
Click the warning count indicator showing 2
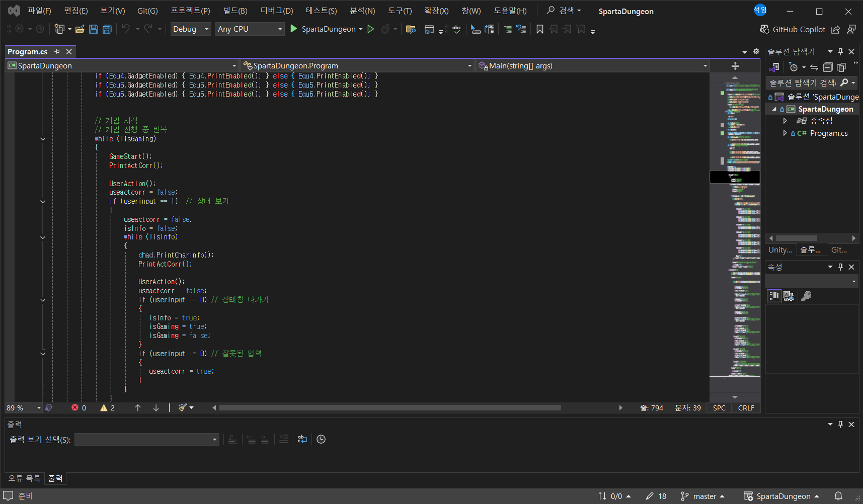click(108, 408)
